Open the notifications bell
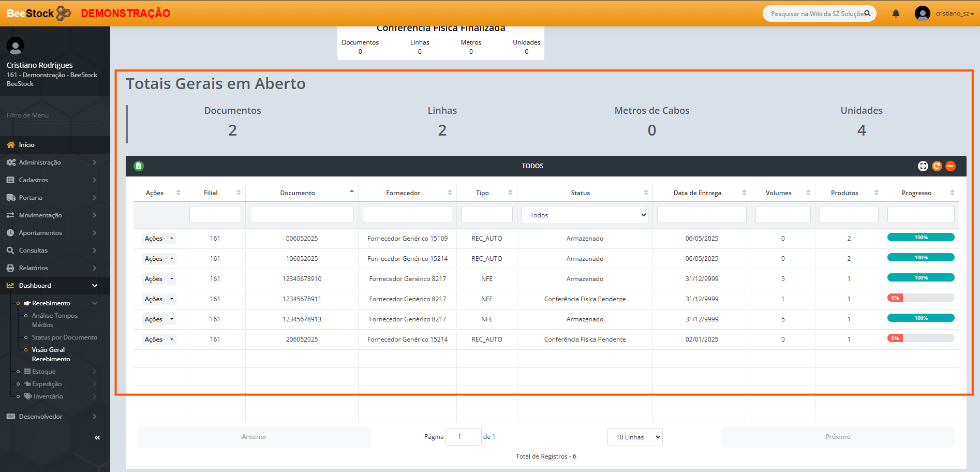Viewport: 980px width, 472px height. 896,13
